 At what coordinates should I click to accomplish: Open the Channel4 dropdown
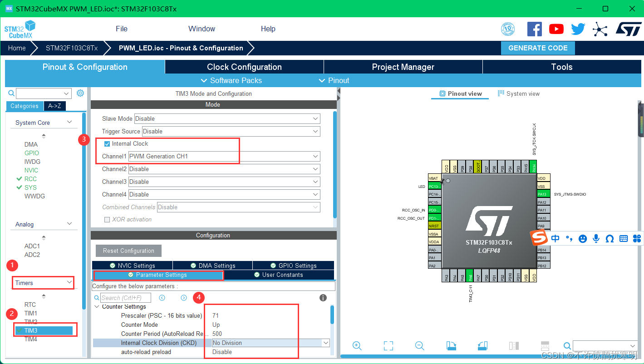(224, 194)
